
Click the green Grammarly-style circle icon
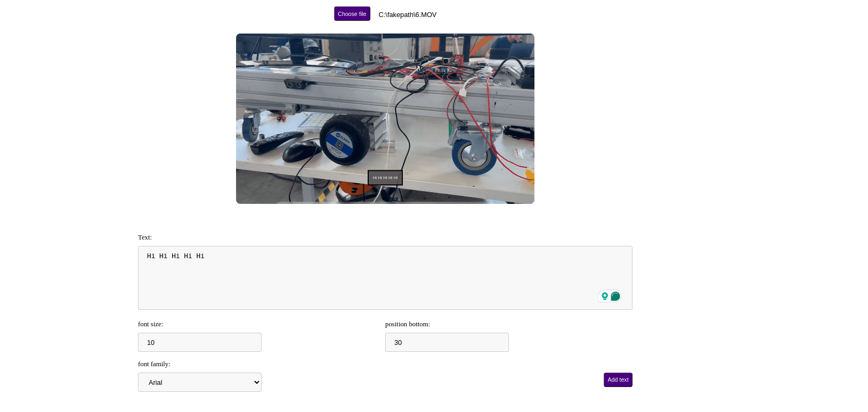click(x=615, y=296)
